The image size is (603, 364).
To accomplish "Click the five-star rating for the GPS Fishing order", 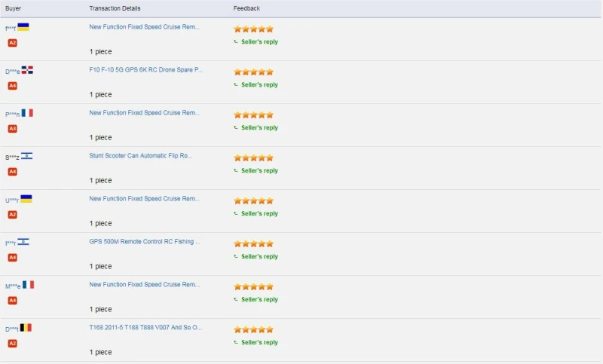I will click(254, 243).
